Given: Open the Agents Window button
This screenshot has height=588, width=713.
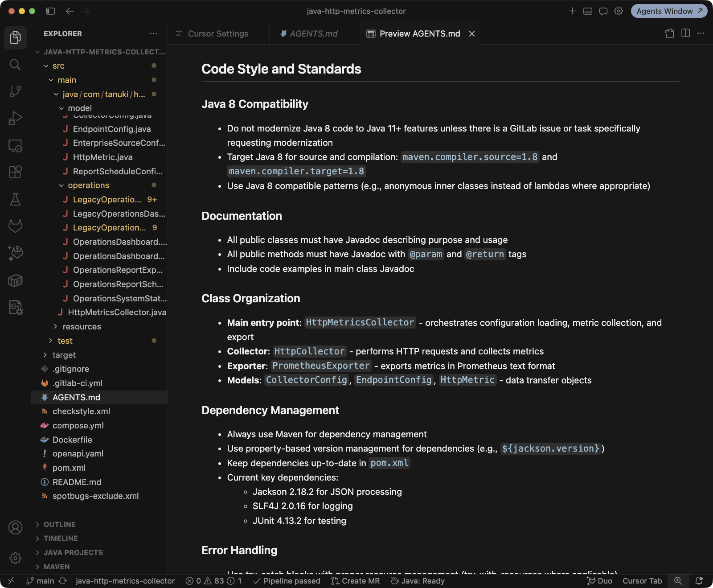Looking at the screenshot, I should pyautogui.click(x=669, y=11).
